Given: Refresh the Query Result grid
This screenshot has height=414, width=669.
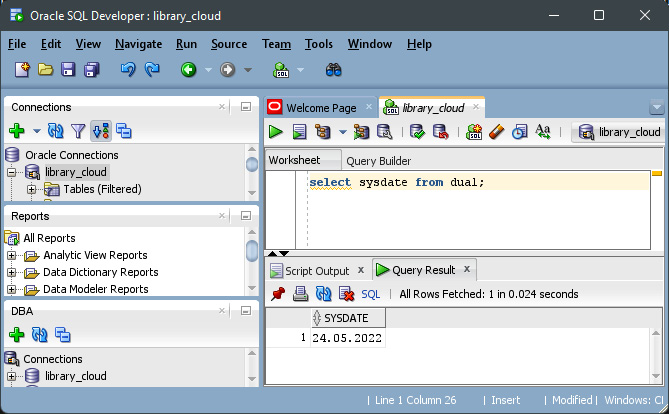Looking at the screenshot, I should pos(323,294).
